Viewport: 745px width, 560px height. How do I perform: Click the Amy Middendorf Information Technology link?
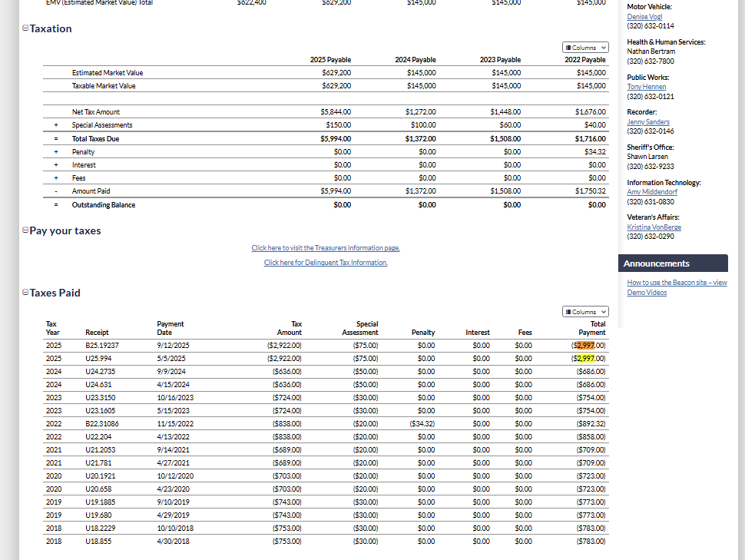click(x=652, y=192)
